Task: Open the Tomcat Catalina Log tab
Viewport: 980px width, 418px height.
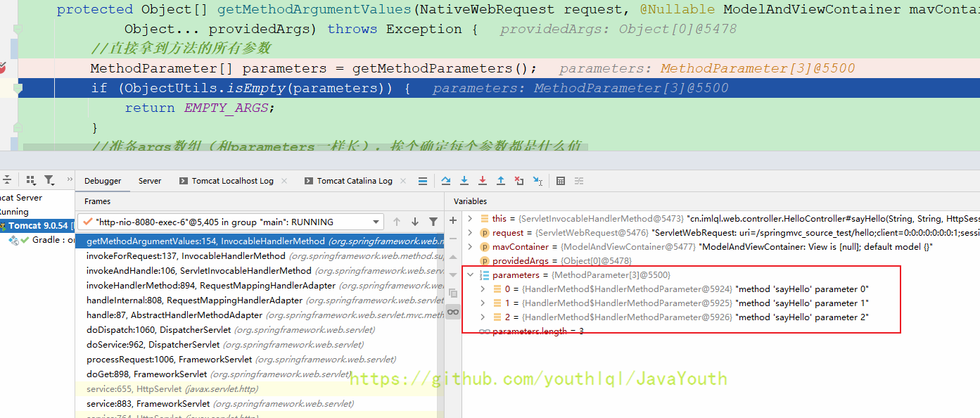Action: (354, 181)
